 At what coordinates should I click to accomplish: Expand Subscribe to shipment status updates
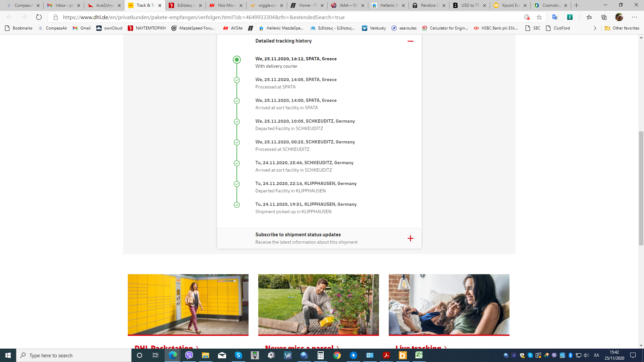tap(410, 238)
